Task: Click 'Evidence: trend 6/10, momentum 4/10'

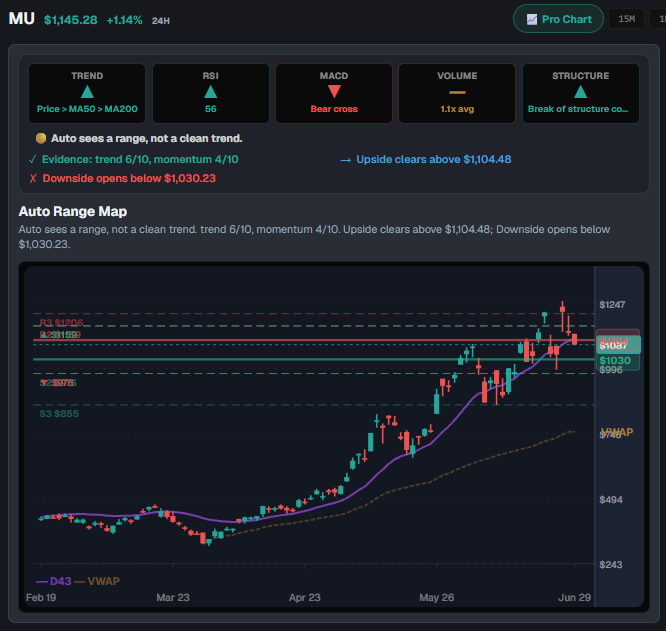Action: [140, 160]
